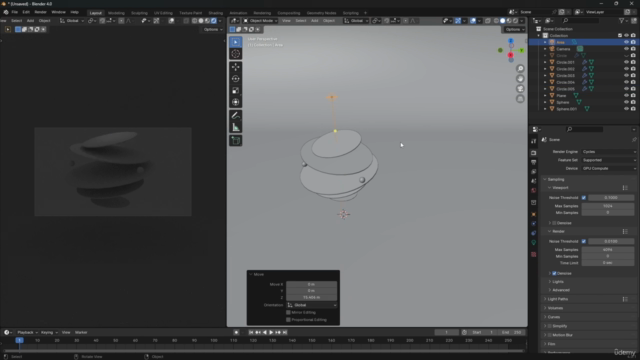Open the Device dropdown showing GPU Compute

[609, 168]
